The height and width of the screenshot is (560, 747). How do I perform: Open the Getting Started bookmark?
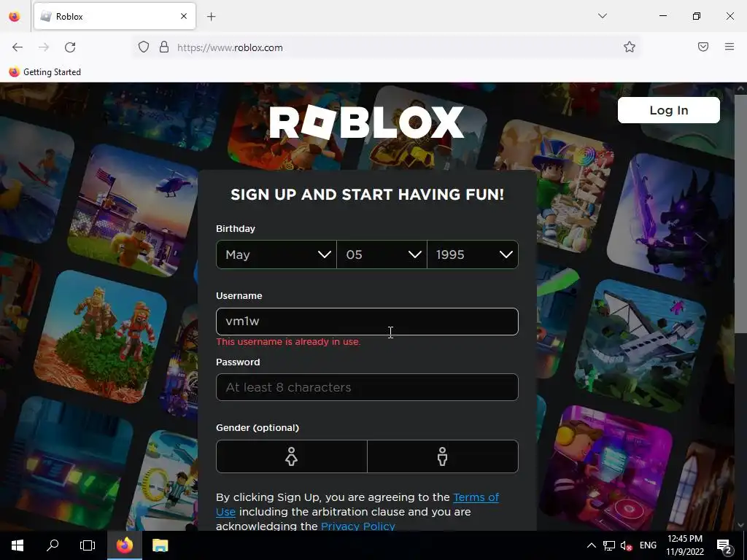point(44,72)
